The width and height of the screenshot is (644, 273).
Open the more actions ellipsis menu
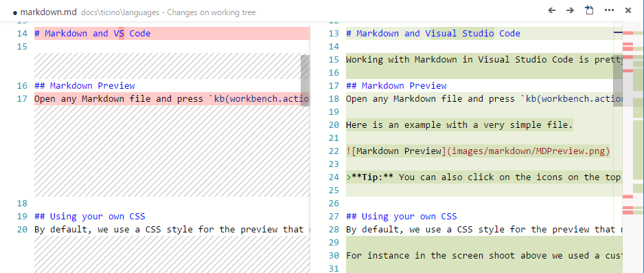(609, 10)
